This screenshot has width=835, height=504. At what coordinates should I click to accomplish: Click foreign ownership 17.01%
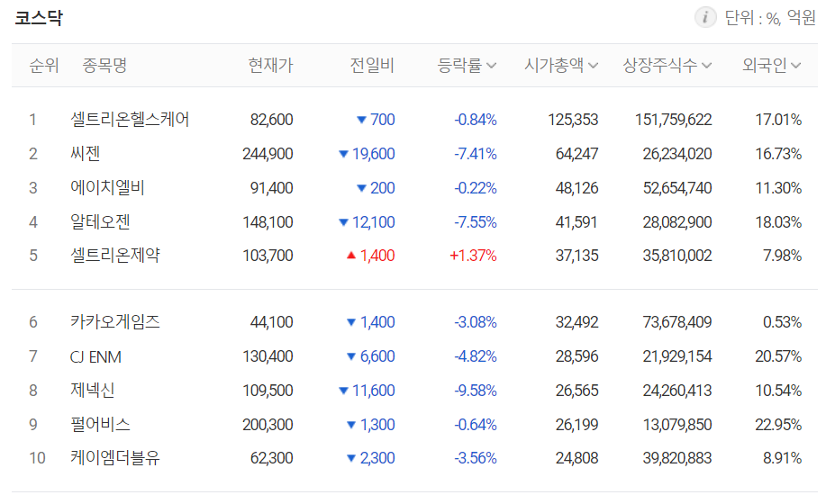(778, 120)
